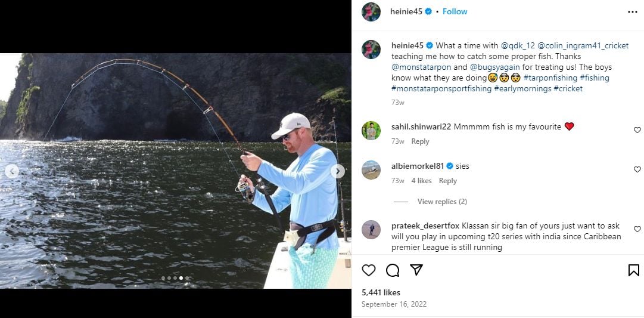The image size is (644, 318).
Task: Open the @colin_ingram41_cricket profile mention
Action: click(x=583, y=45)
